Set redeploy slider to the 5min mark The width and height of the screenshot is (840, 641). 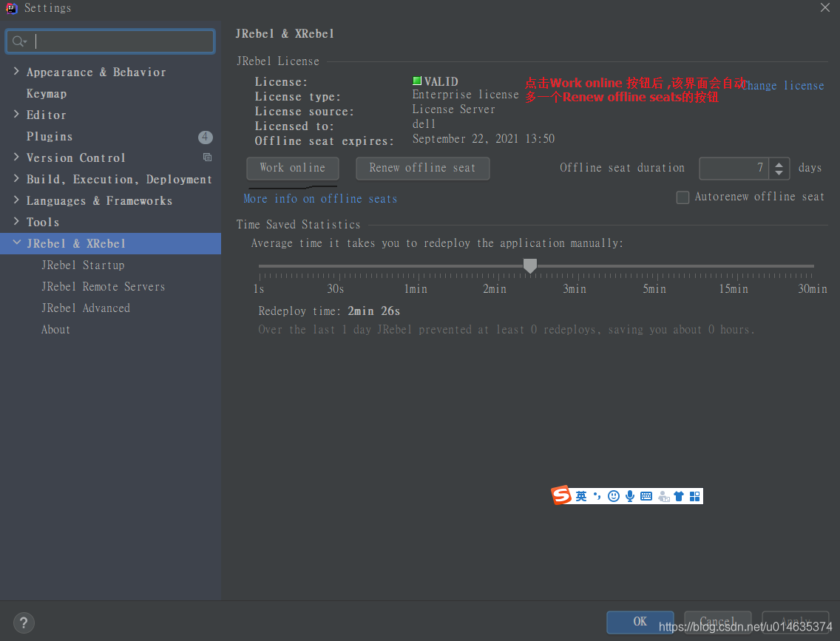[658, 265]
